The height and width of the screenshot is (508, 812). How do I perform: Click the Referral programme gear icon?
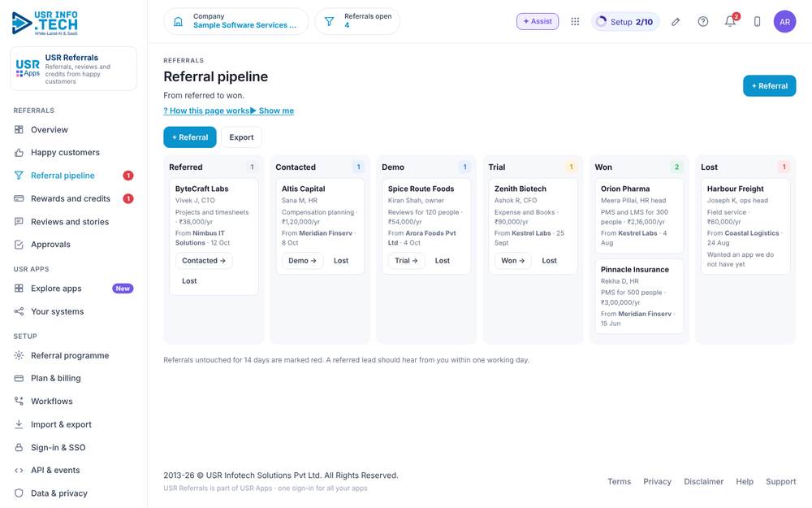[19, 355]
